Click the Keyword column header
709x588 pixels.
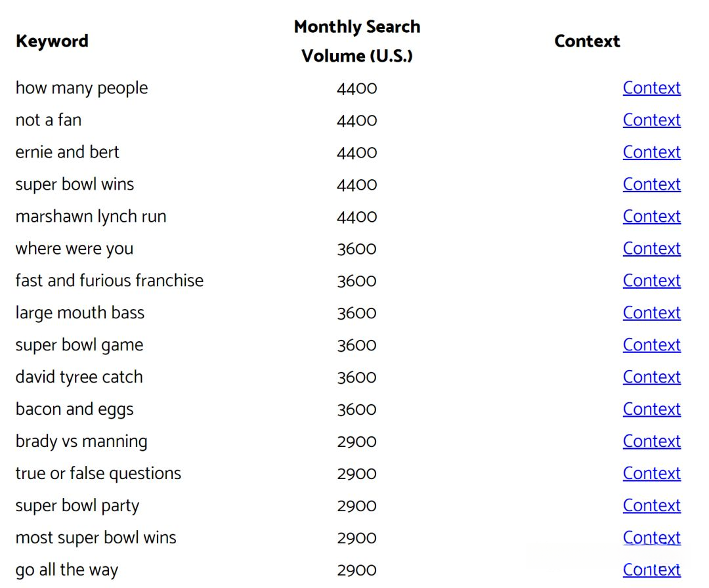click(x=52, y=41)
